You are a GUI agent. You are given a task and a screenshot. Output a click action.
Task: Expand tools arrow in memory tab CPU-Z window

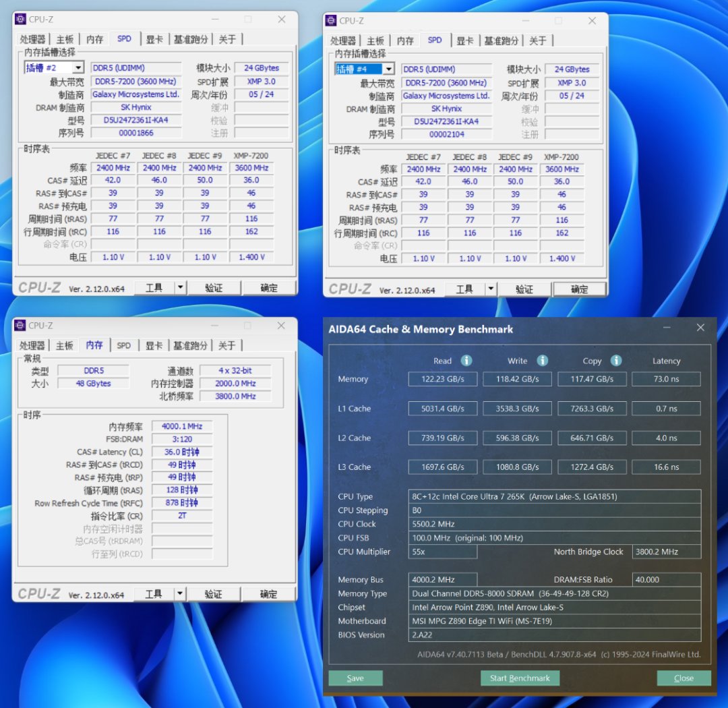point(180,594)
